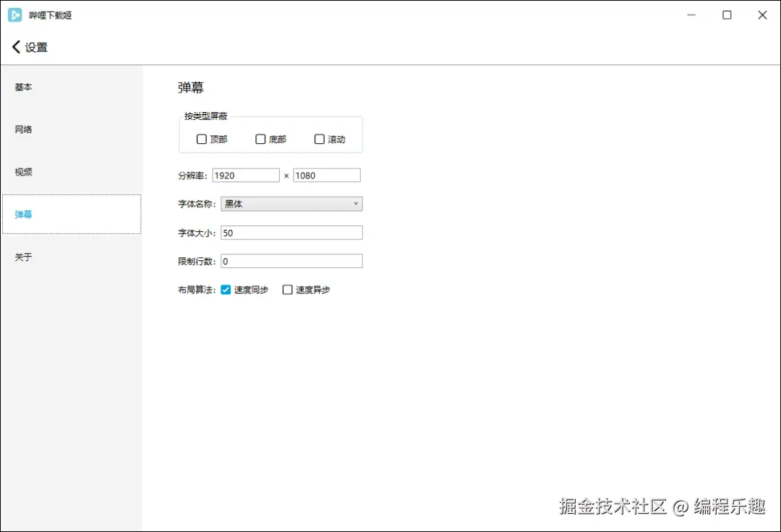Select the 弹幕 sidebar item
This screenshot has width=781, height=532.
pyautogui.click(x=22, y=214)
